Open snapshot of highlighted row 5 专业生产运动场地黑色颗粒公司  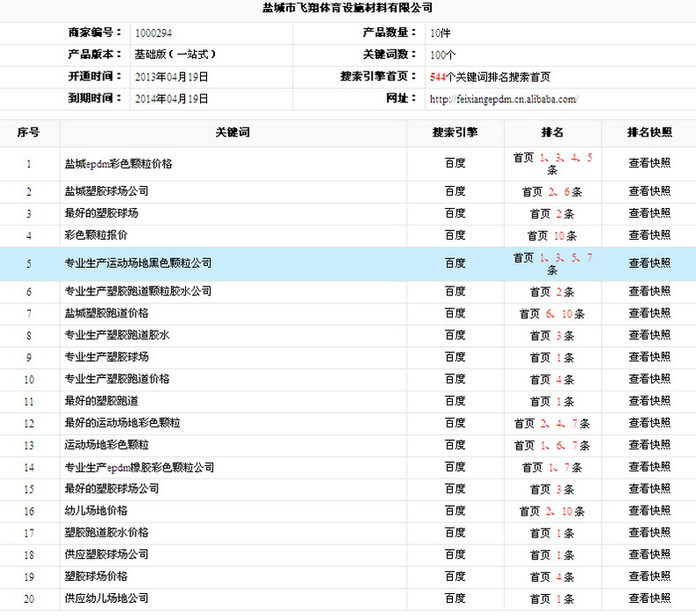coord(649,263)
